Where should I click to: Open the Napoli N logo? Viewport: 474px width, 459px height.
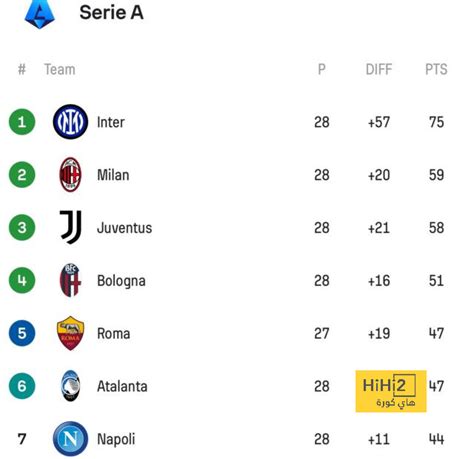click(x=70, y=439)
